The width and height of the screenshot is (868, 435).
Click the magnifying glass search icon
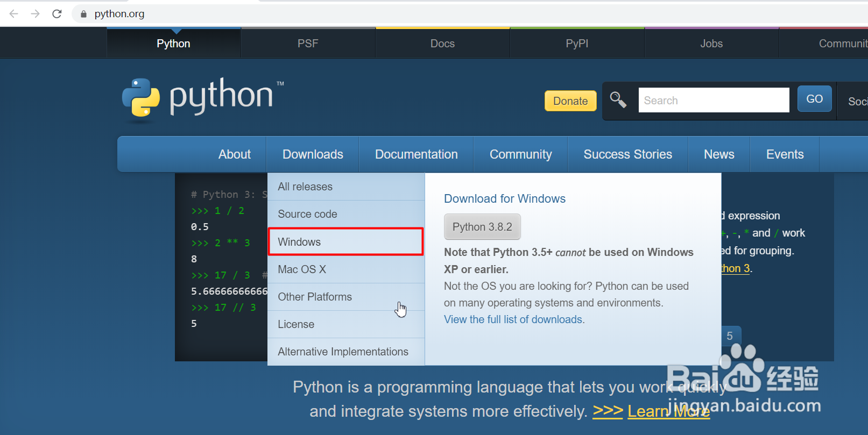(x=618, y=99)
